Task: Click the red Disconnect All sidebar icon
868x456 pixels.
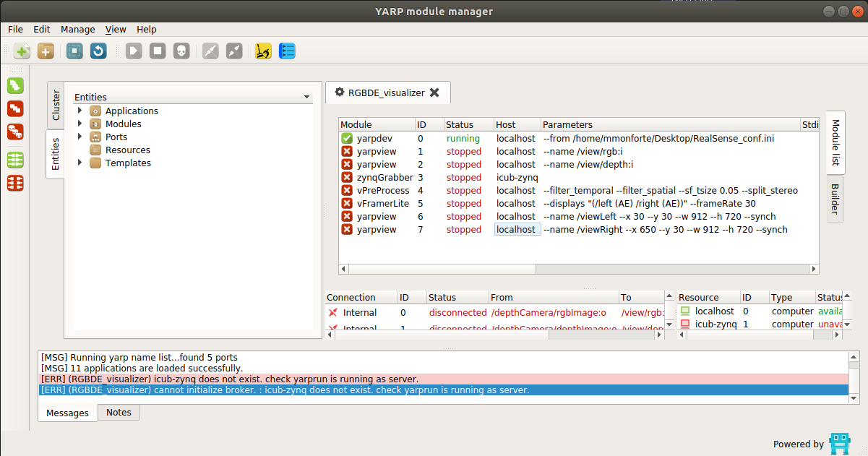Action: [15, 183]
